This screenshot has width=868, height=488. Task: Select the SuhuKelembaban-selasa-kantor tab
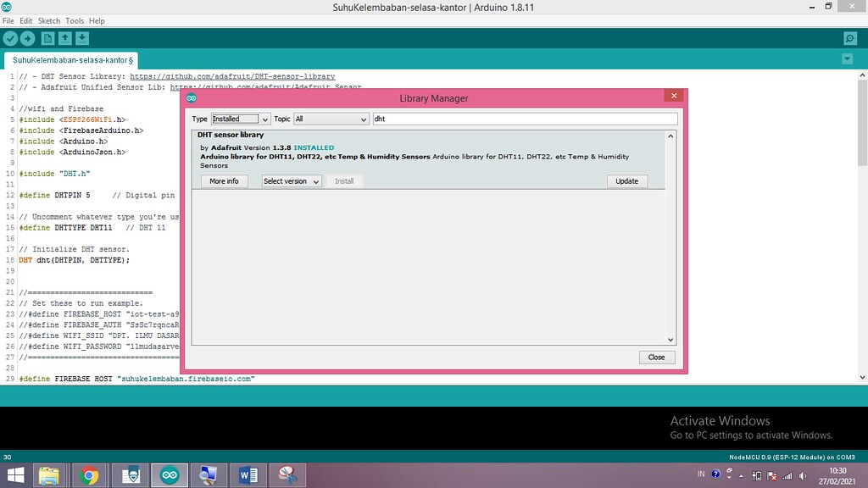tap(71, 60)
